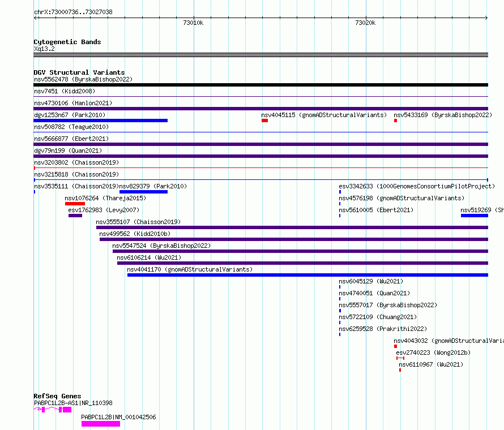Image resolution: width=504 pixels, height=430 pixels.
Task: Select the blue dgv1253n67 variant bar
Action: [x=101, y=121]
